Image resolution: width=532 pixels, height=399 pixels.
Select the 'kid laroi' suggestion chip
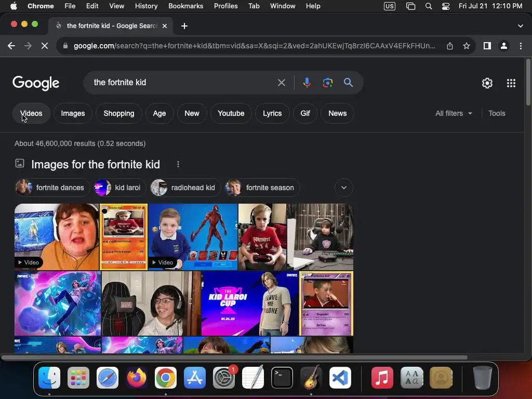[120, 188]
